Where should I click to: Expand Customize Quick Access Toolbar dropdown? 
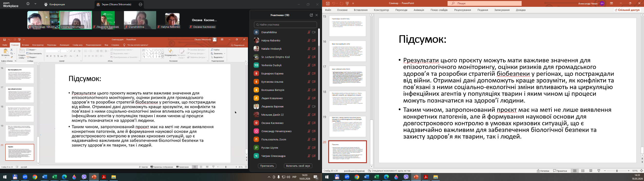pyautogui.click(x=353, y=3)
